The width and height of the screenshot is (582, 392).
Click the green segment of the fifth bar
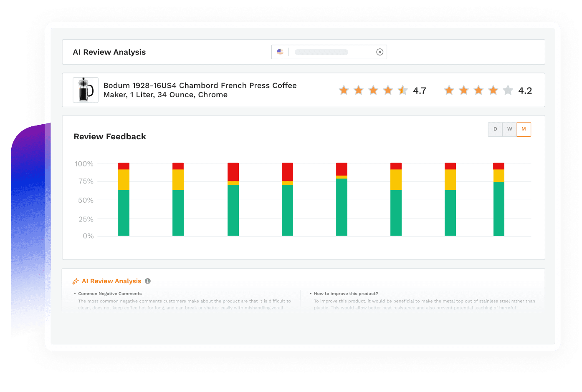(x=342, y=207)
